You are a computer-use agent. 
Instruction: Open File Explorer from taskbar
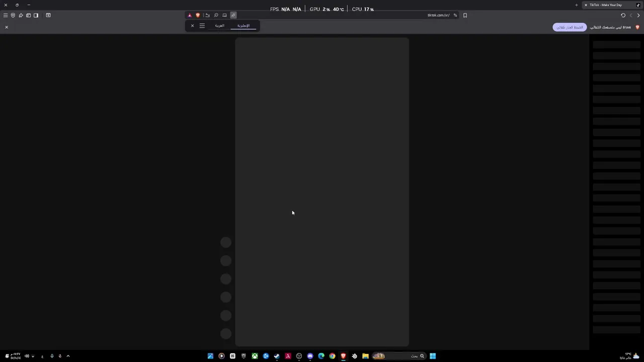[365, 356]
